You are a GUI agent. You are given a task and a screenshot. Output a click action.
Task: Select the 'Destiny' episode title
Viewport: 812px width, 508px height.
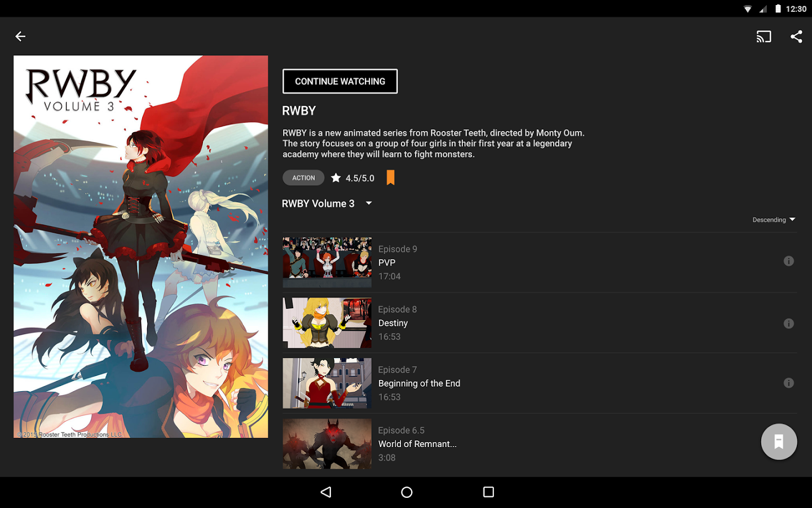coord(393,323)
